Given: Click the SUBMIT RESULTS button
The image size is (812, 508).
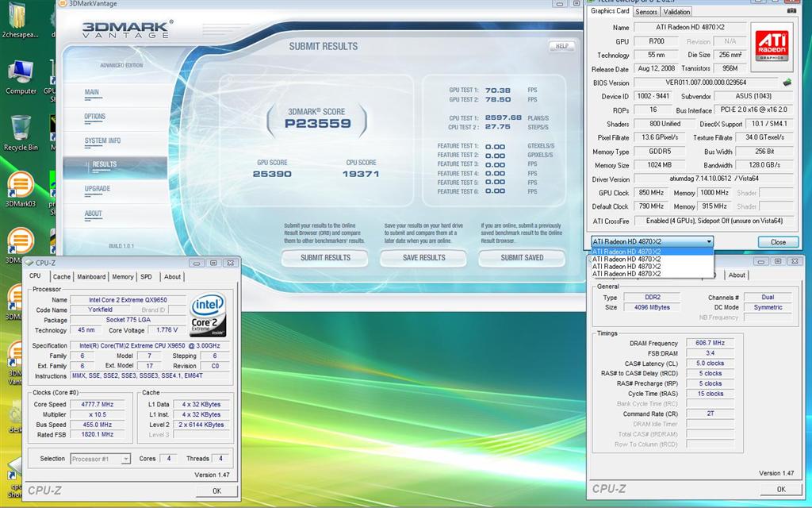Looking at the screenshot, I should click(x=325, y=258).
